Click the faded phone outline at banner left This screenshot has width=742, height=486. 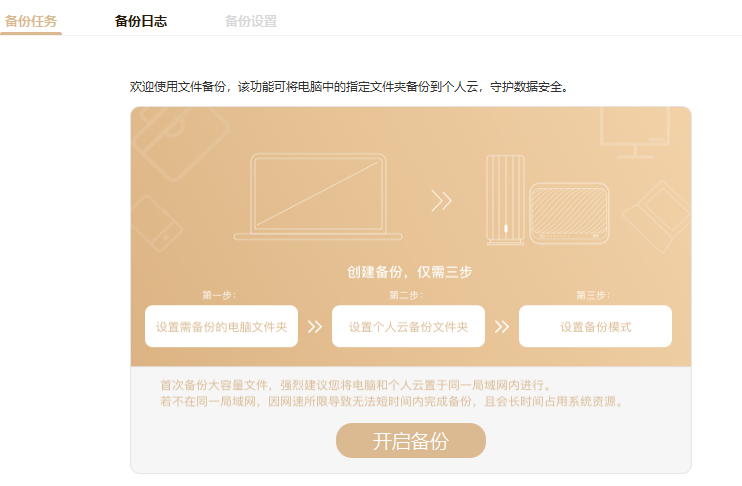156,223
